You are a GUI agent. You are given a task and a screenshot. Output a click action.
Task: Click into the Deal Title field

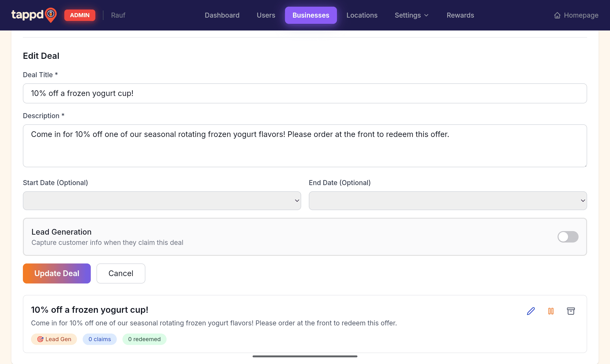(x=305, y=93)
